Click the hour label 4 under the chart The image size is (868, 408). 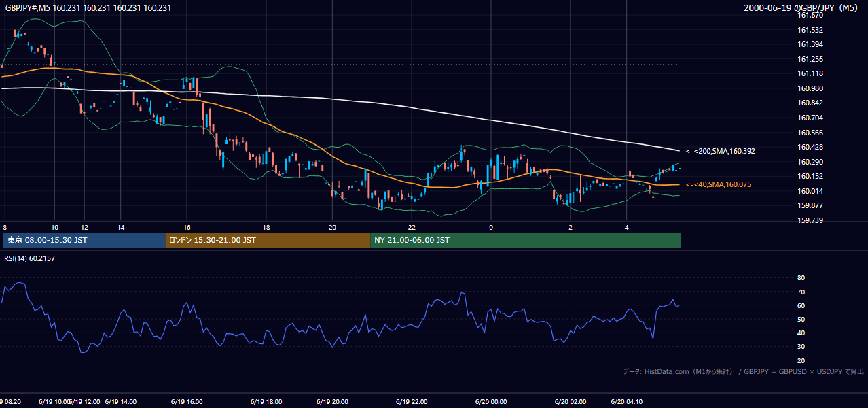coord(627,227)
